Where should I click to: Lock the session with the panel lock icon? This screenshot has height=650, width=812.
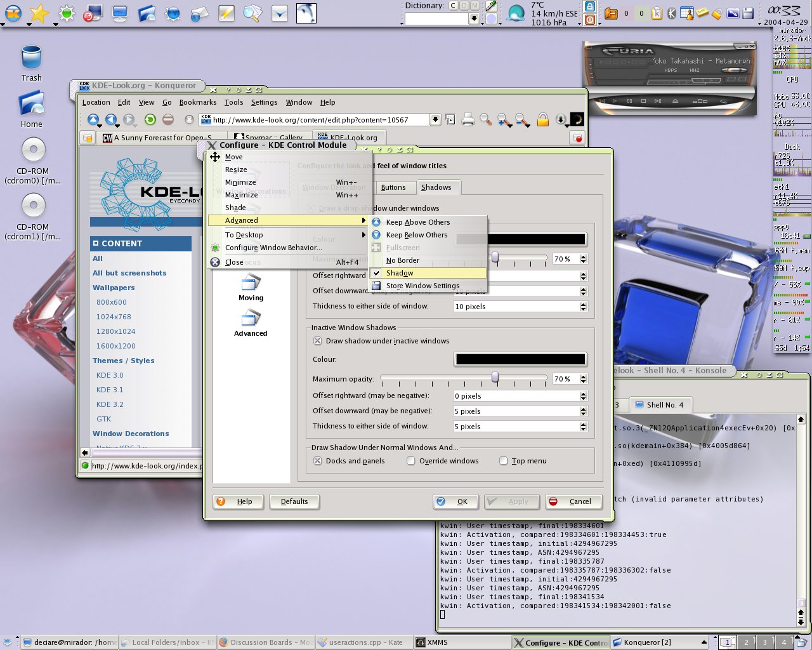pos(590,6)
